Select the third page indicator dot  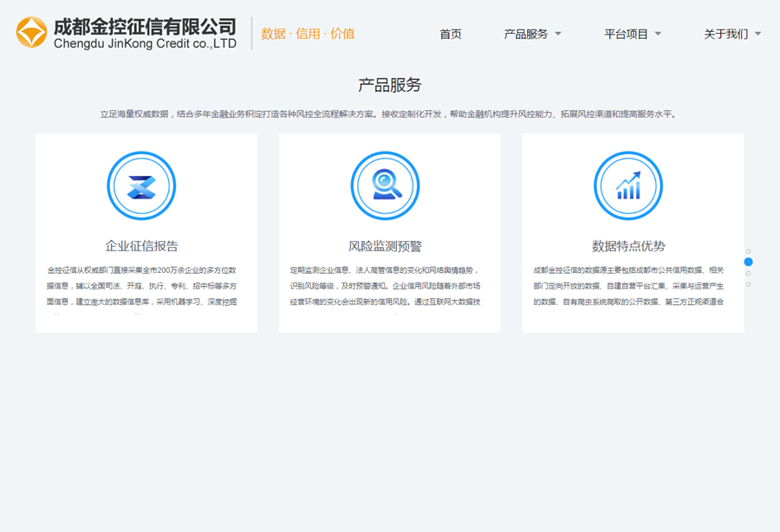749,274
